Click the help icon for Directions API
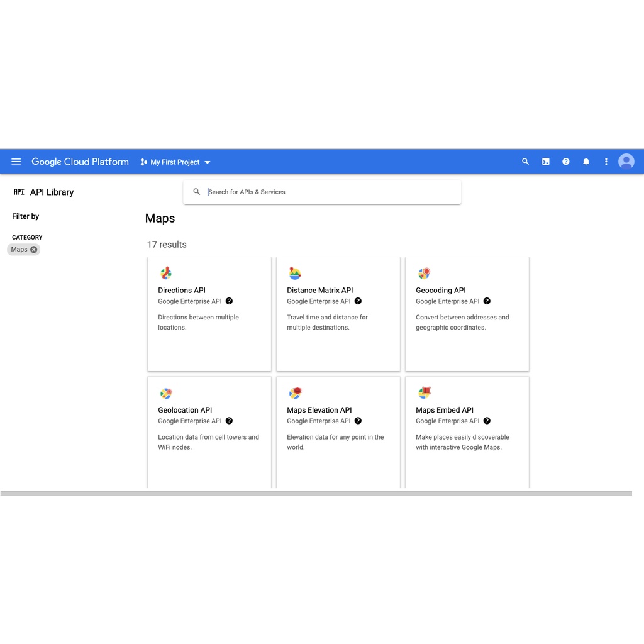The height and width of the screenshot is (644, 644). point(229,301)
